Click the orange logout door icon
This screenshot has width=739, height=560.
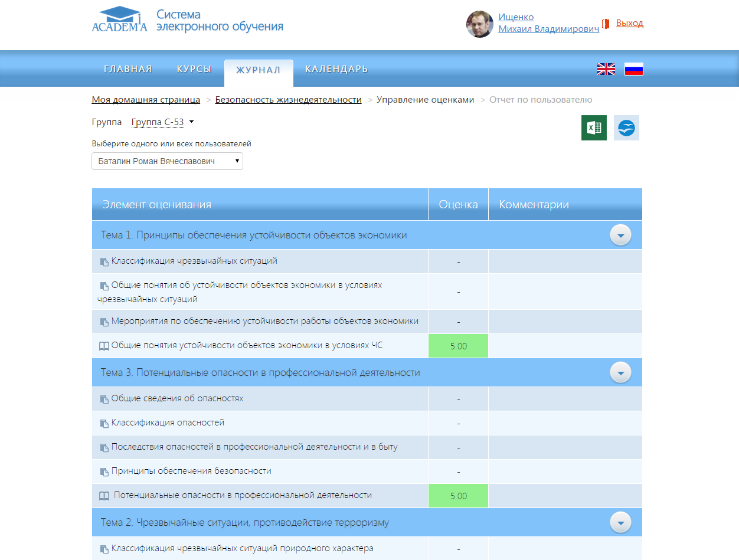(x=605, y=24)
